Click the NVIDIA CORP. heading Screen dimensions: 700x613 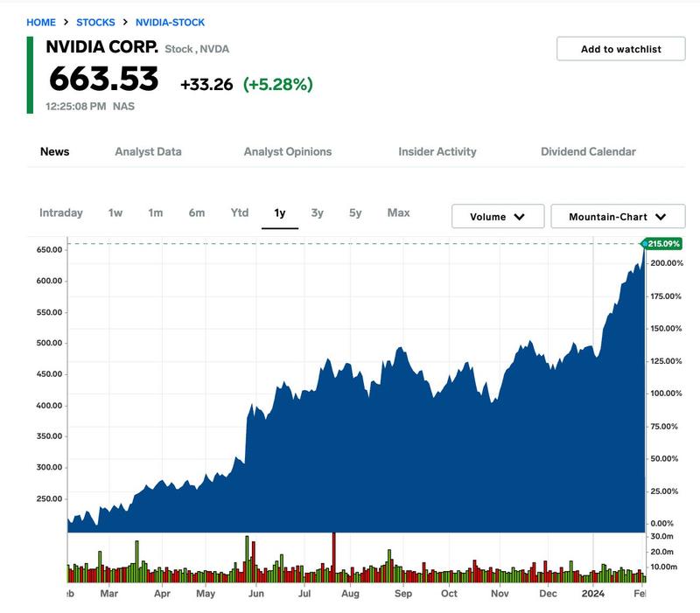[101, 46]
